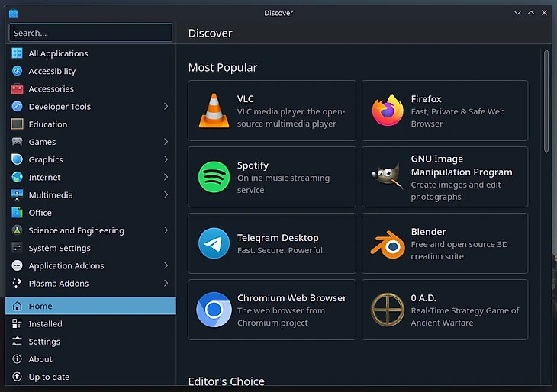Screen dimensions: 557x392
Task: Open the About page
Action: coord(40,359)
